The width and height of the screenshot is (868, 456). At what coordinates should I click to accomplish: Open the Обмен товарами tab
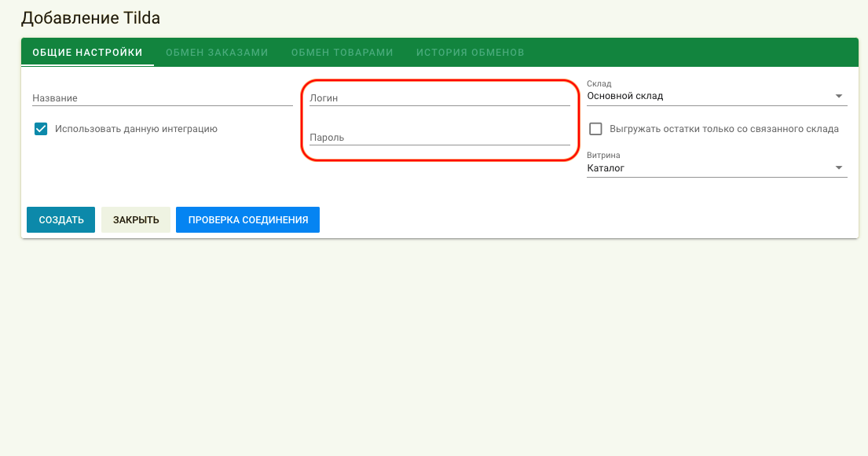pos(342,53)
